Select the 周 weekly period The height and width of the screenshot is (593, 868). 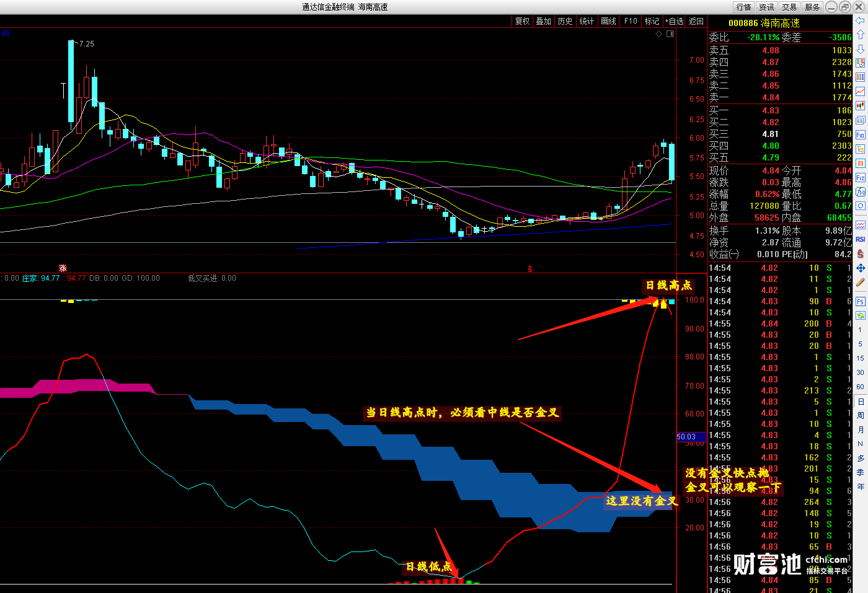point(861,416)
